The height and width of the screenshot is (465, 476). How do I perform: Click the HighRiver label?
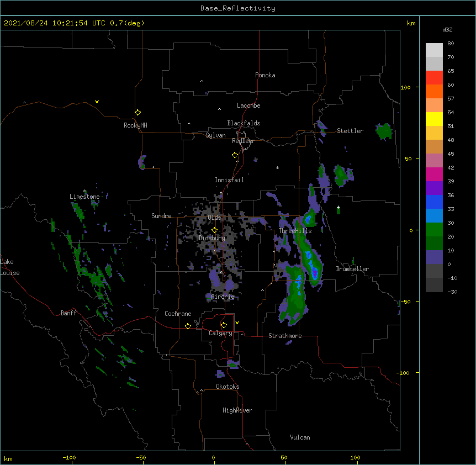(x=237, y=410)
